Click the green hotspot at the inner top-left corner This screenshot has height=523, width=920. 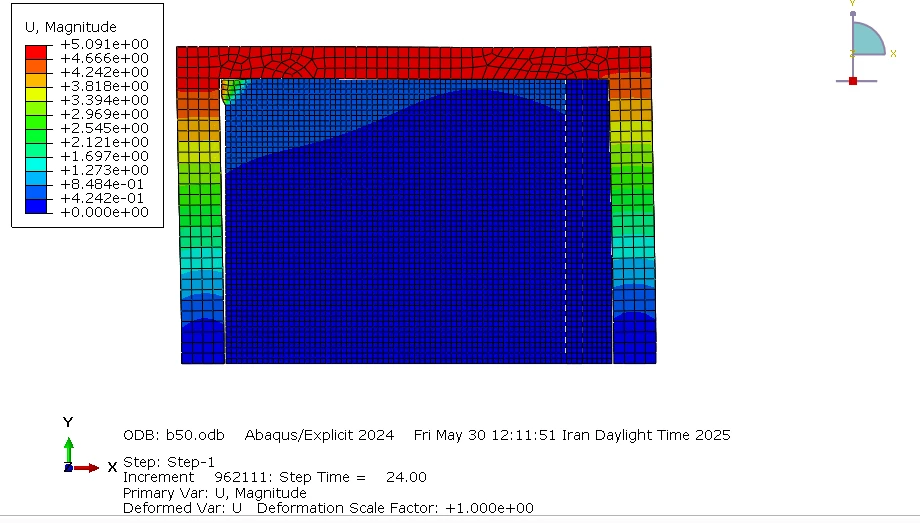(231, 90)
